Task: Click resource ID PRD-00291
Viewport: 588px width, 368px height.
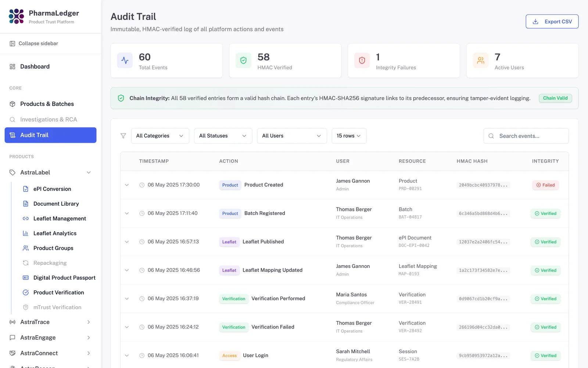Action: coord(410,188)
